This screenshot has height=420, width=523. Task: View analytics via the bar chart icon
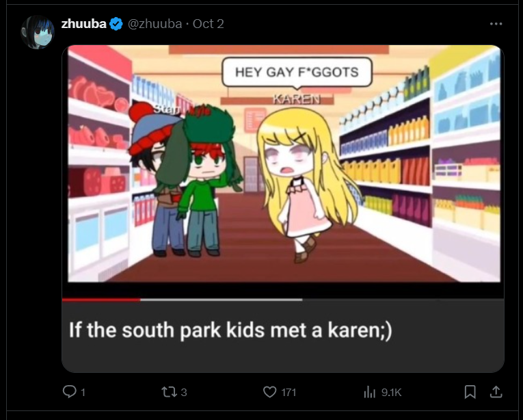tap(370, 392)
